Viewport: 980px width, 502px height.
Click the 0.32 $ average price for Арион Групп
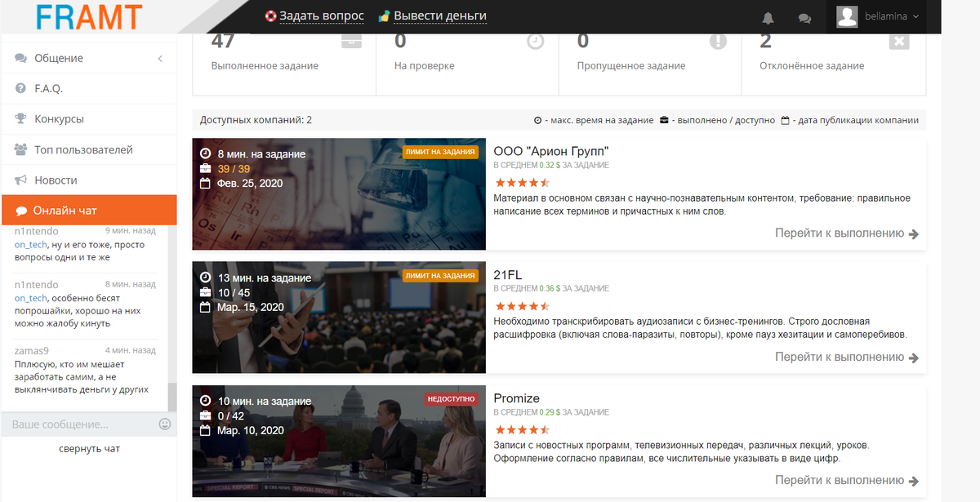point(550,165)
